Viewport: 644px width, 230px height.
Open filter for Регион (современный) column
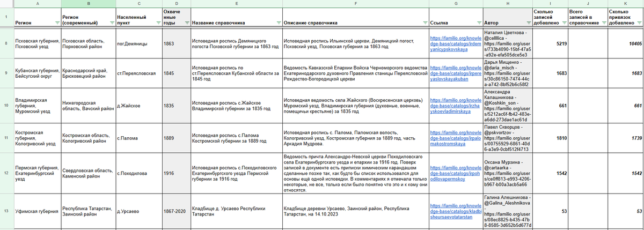pos(111,23)
